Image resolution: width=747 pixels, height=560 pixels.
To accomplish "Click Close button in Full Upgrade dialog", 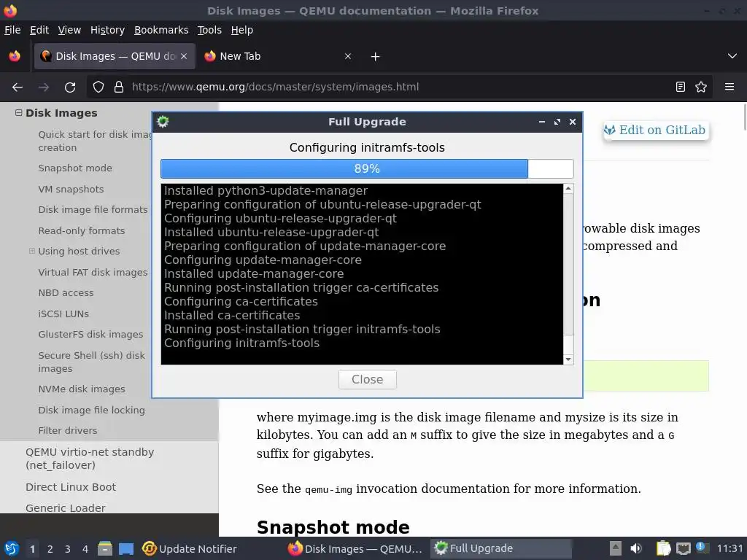I will pyautogui.click(x=368, y=379).
